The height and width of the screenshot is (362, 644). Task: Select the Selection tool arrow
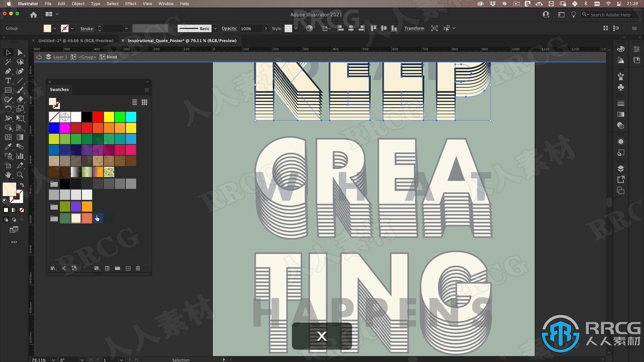click(8, 52)
